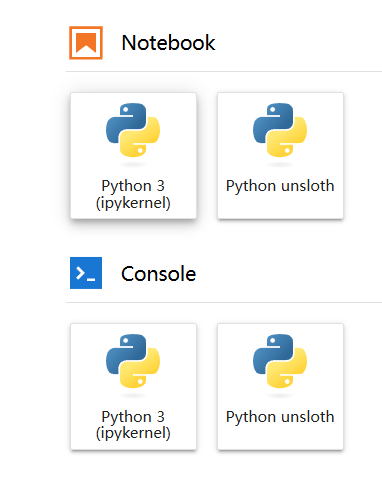Click the orange Notebook section icon
382x485 pixels.
tap(86, 43)
